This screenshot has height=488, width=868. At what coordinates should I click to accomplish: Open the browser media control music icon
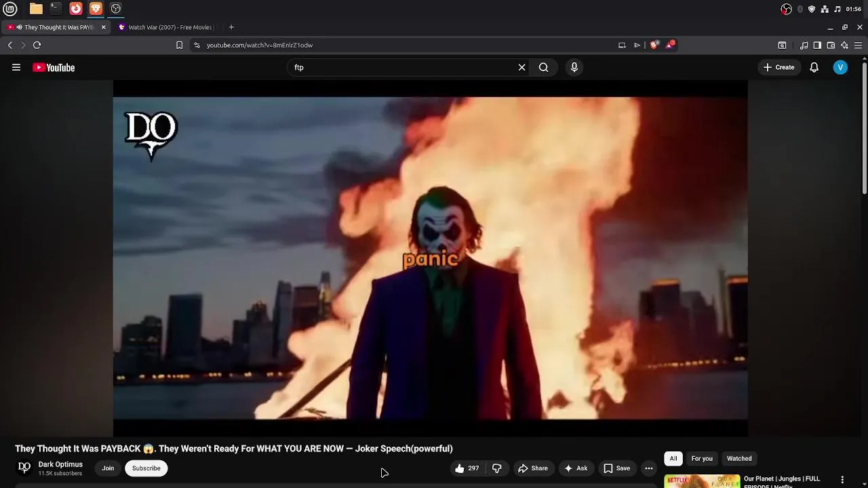804,45
